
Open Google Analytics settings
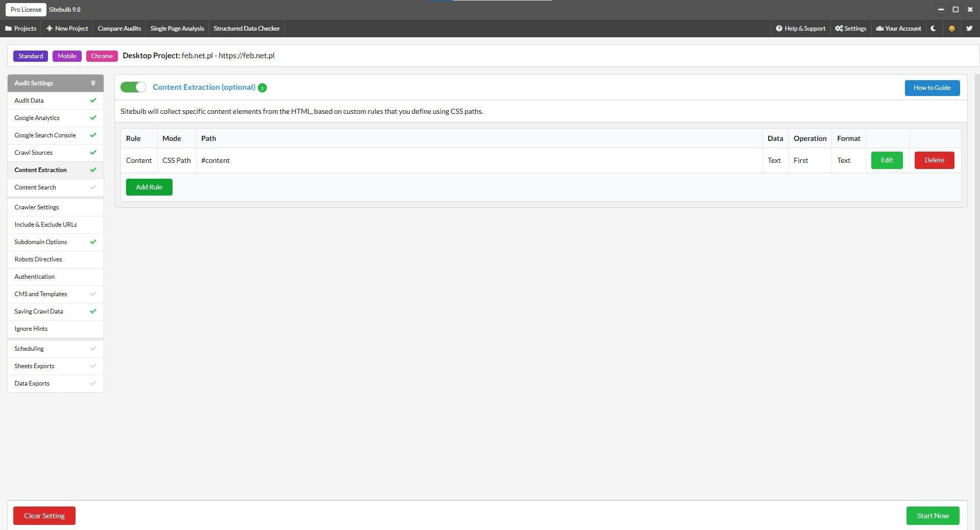pos(56,118)
